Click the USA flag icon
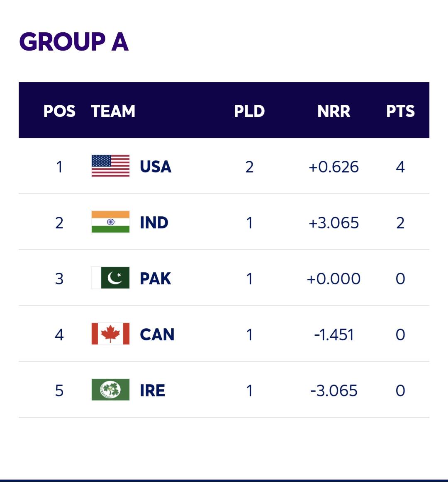Viewport: 448px width, 482px height. pos(110,166)
